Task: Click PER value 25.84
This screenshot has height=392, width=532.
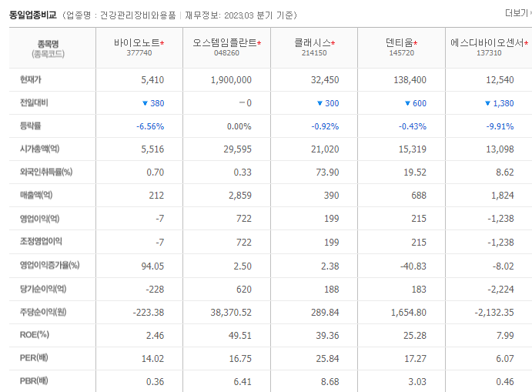Action: (x=327, y=358)
